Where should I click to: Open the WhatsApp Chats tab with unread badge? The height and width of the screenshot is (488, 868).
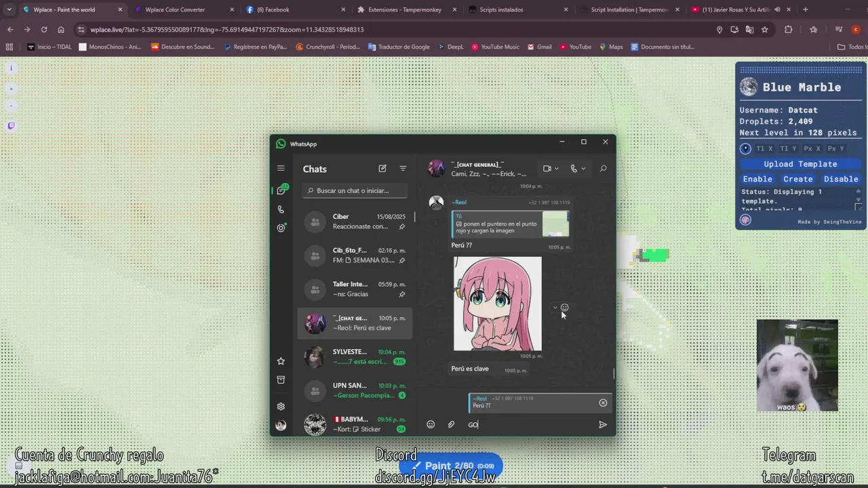281,190
